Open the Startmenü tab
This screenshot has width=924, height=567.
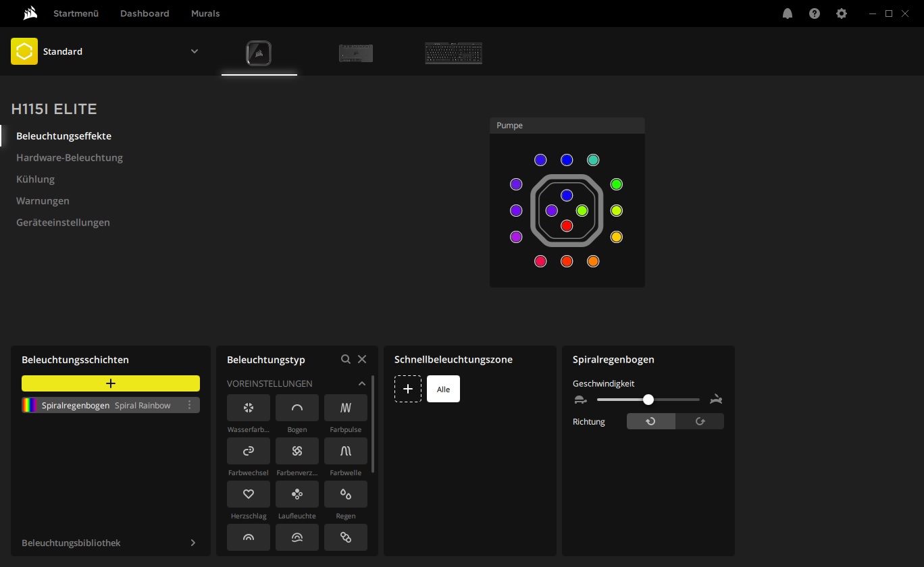click(76, 13)
